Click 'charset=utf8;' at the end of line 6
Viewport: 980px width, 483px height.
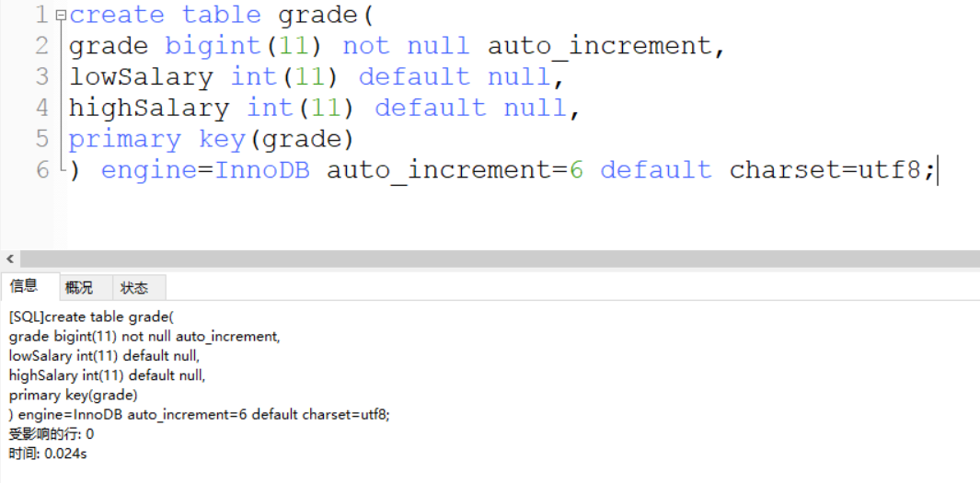tap(833, 170)
